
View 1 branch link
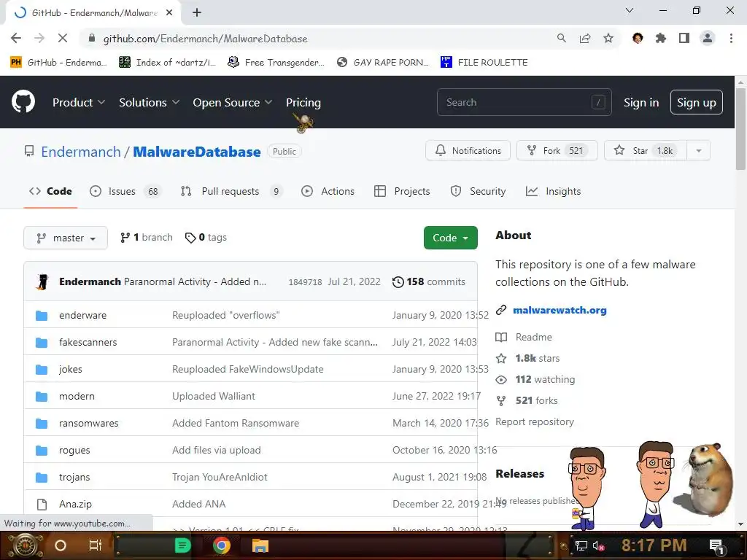(x=147, y=238)
